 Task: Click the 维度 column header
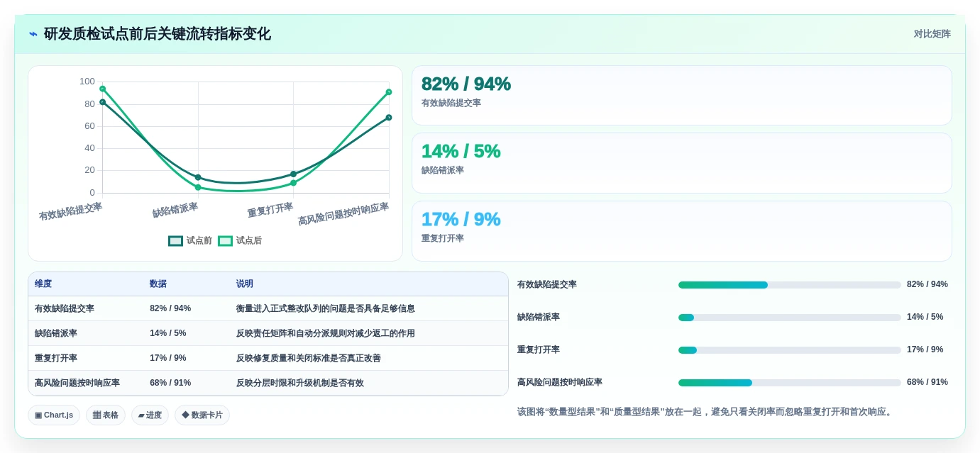(43, 284)
